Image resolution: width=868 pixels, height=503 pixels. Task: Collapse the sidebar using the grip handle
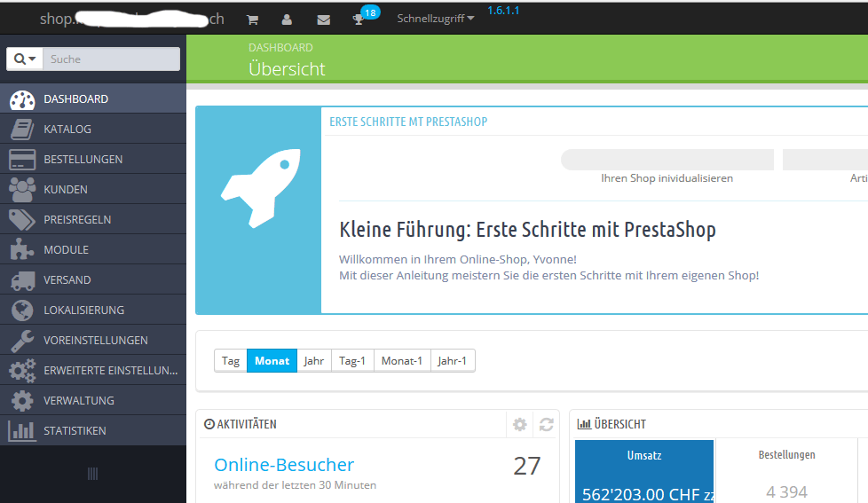pyautogui.click(x=92, y=474)
